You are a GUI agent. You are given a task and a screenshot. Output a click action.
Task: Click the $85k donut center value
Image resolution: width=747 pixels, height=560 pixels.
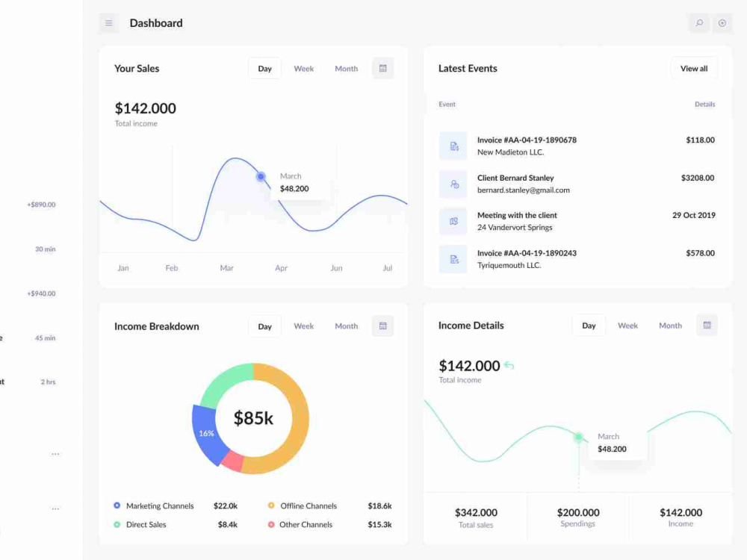[253, 418]
